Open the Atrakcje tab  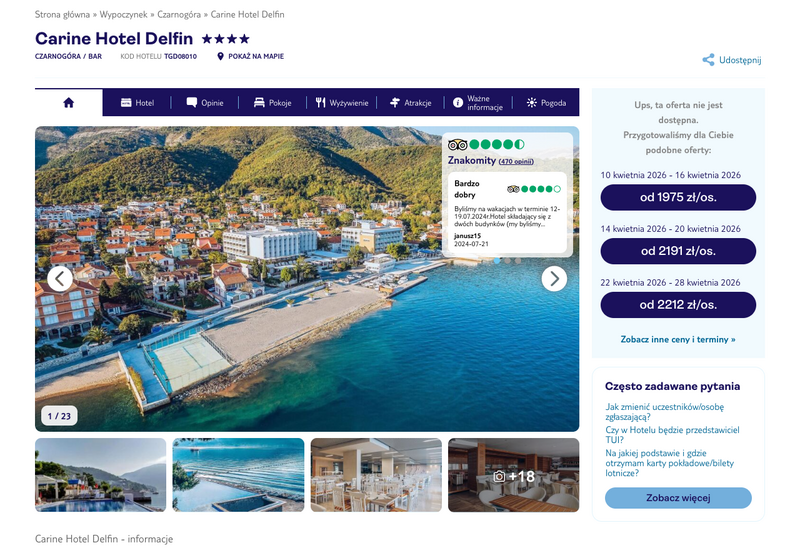410,103
